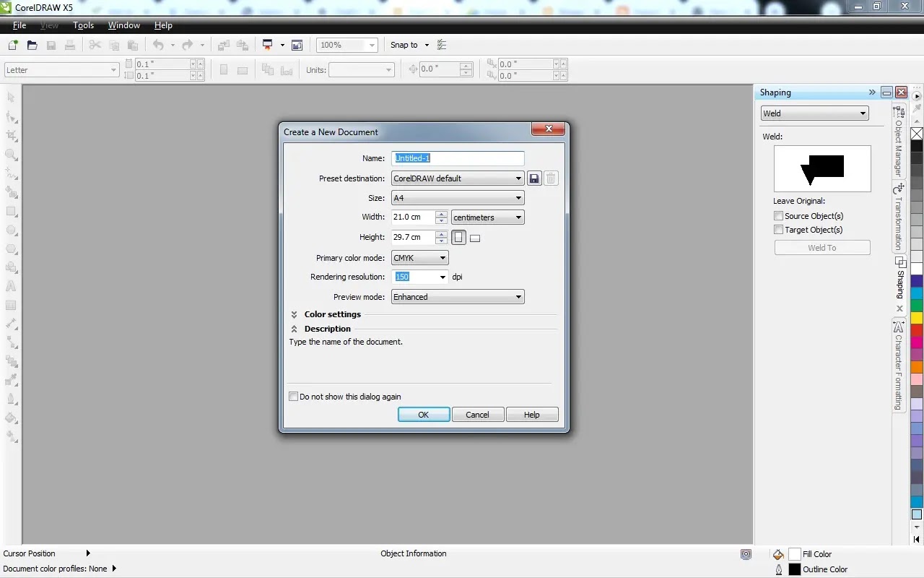Click Cancel in the dialog
This screenshot has width=924, height=578.
pyautogui.click(x=477, y=415)
